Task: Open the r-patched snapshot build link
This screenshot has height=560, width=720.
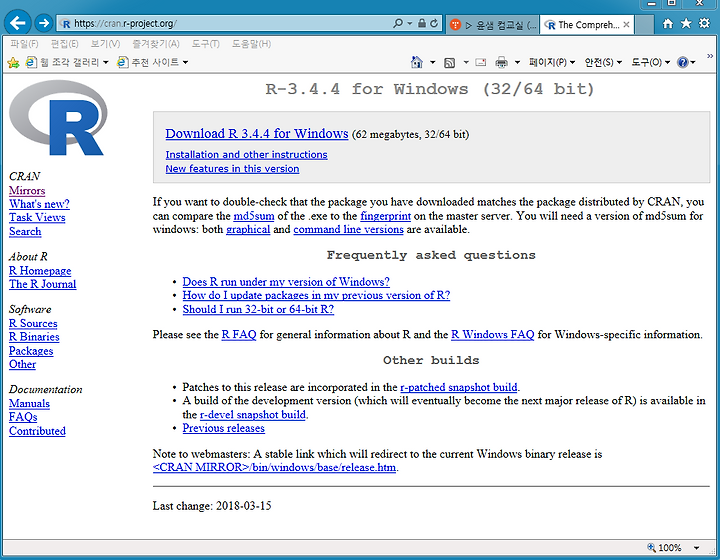Action: click(459, 387)
